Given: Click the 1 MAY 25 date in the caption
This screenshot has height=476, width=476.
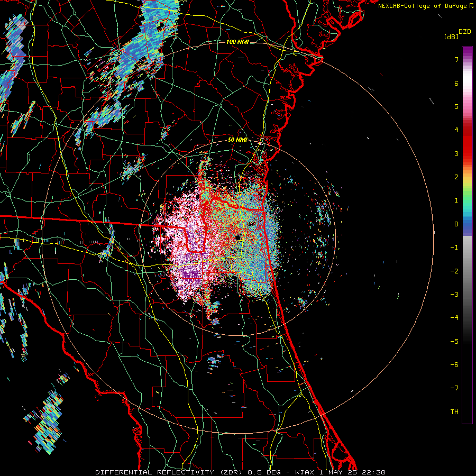Looking at the screenshot, I should 339,472.
